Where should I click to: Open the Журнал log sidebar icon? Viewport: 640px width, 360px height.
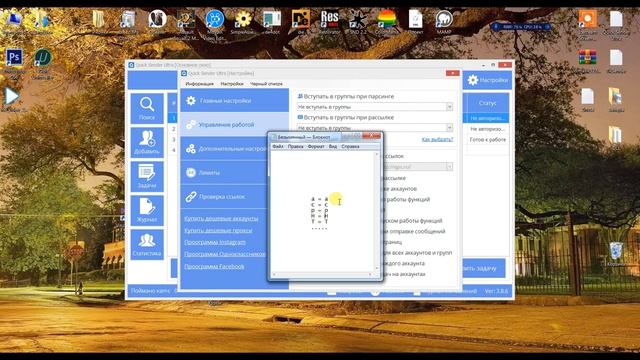147,211
